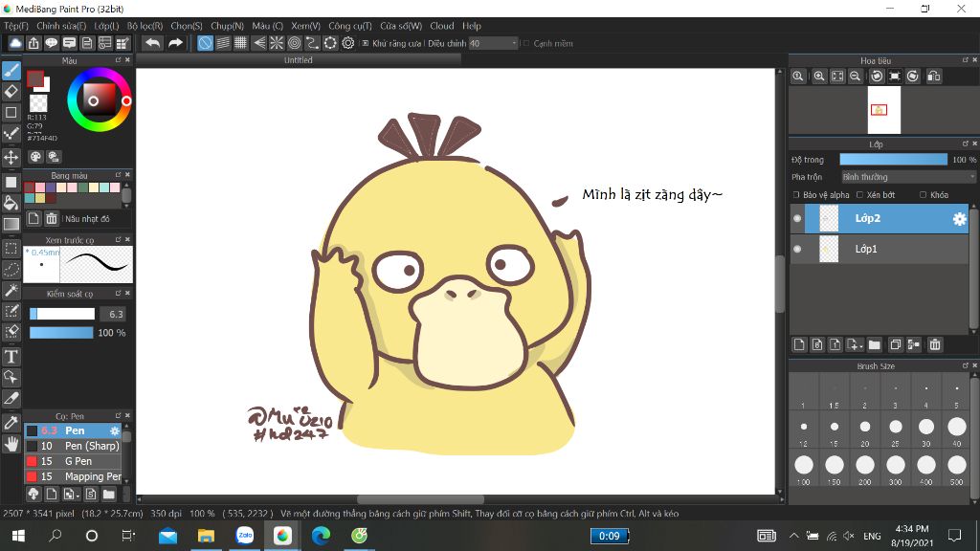Toggle Khử răng cưa anti-aliasing checkbox
The image size is (980, 551).
366,43
